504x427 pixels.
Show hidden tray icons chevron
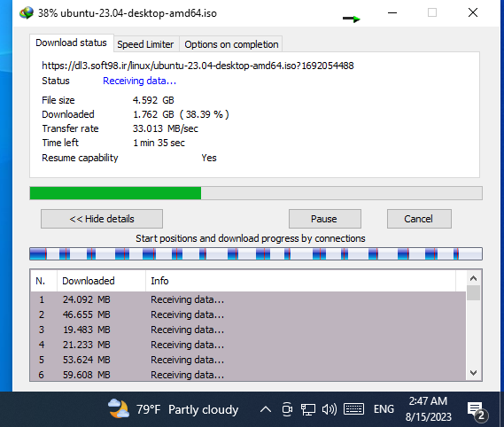[x=266, y=409]
